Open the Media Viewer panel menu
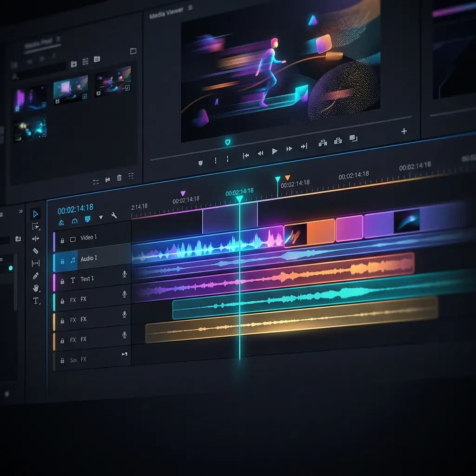This screenshot has width=476, height=476. coord(190,7)
